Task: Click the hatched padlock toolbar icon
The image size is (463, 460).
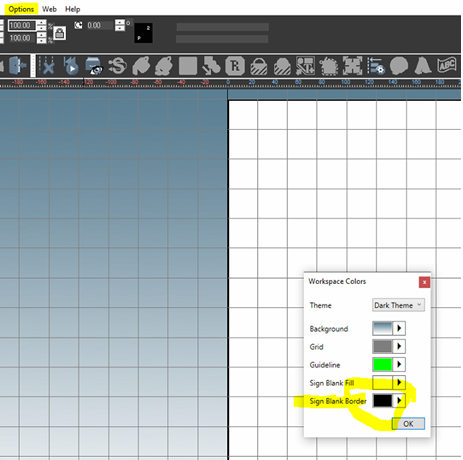Action: (259, 66)
